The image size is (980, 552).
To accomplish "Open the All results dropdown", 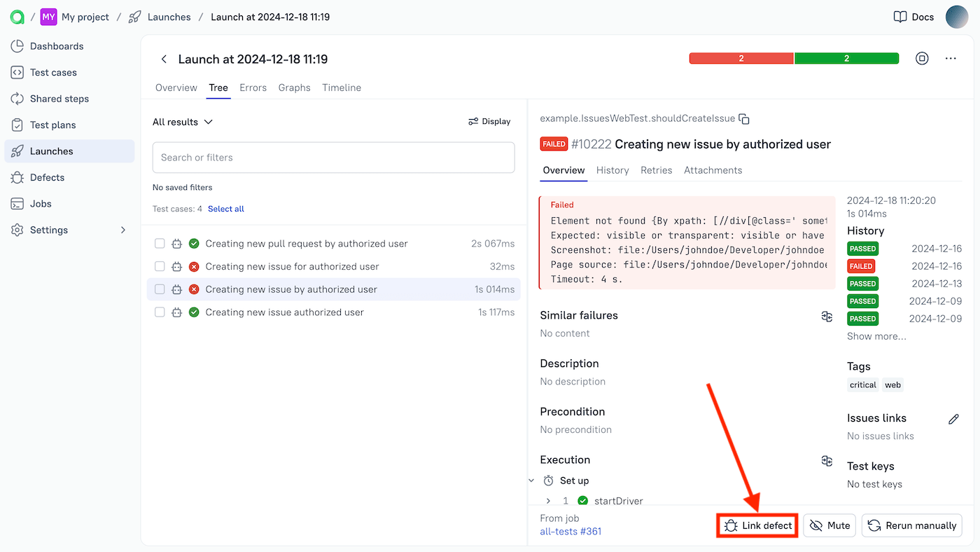I will 183,122.
